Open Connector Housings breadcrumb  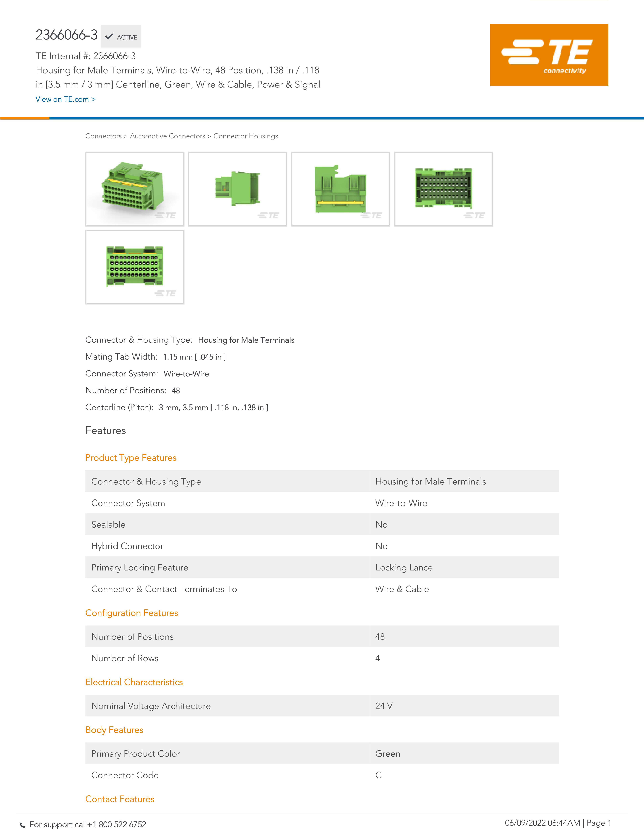tap(245, 136)
